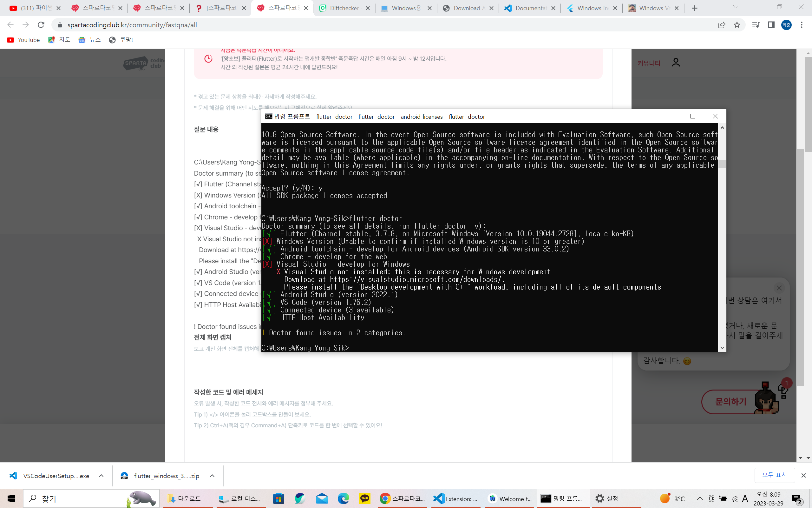
Task: Toggle the IME input mode indicator A
Action: click(745, 498)
